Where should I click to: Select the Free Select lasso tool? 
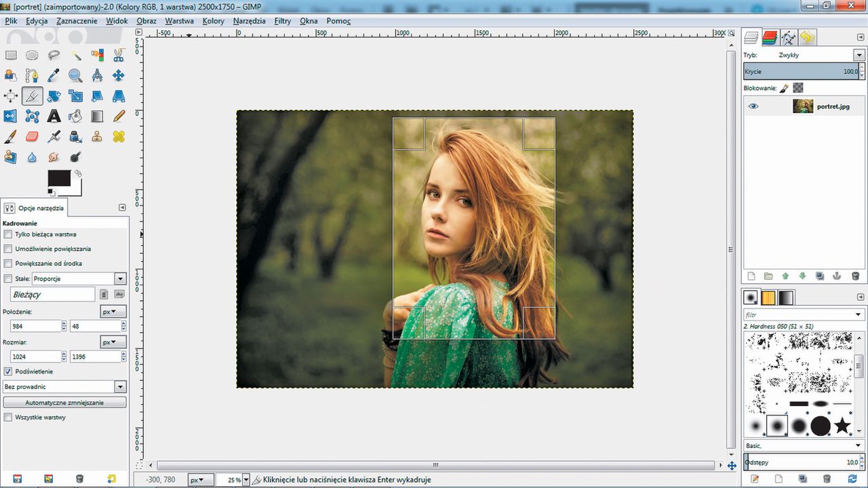54,56
